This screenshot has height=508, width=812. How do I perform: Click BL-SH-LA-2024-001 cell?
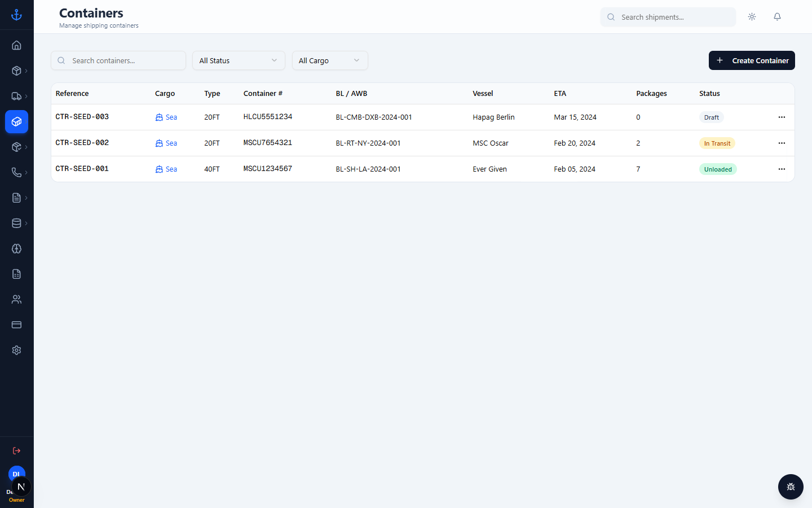pyautogui.click(x=368, y=169)
